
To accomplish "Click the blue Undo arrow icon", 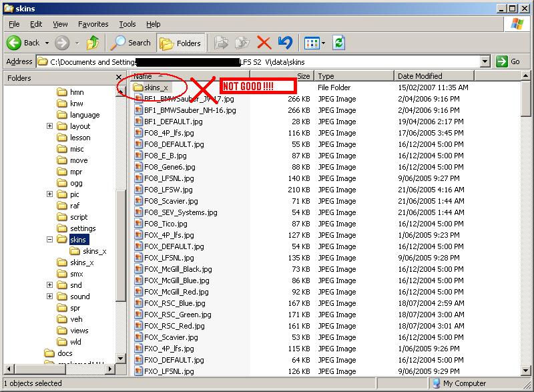I will click(285, 43).
